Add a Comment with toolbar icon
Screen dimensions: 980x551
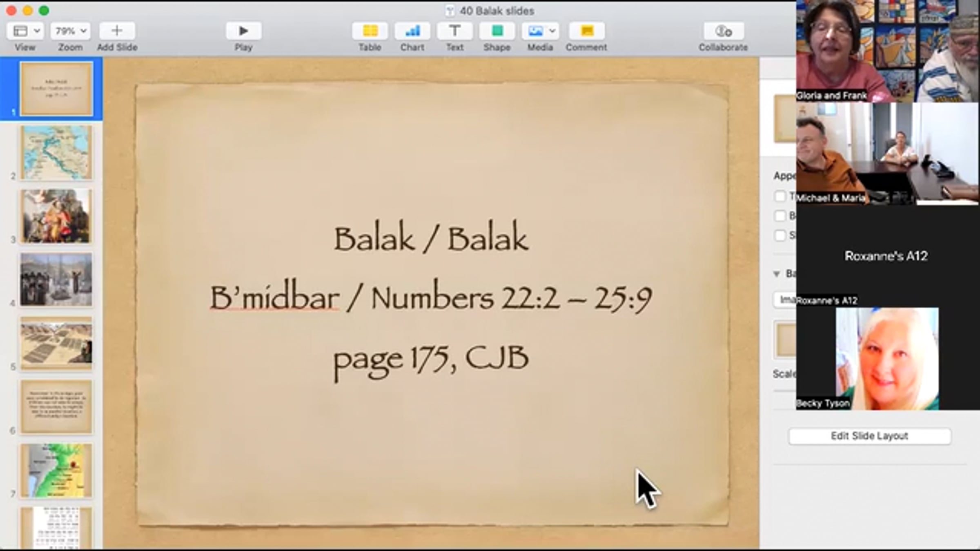point(586,31)
